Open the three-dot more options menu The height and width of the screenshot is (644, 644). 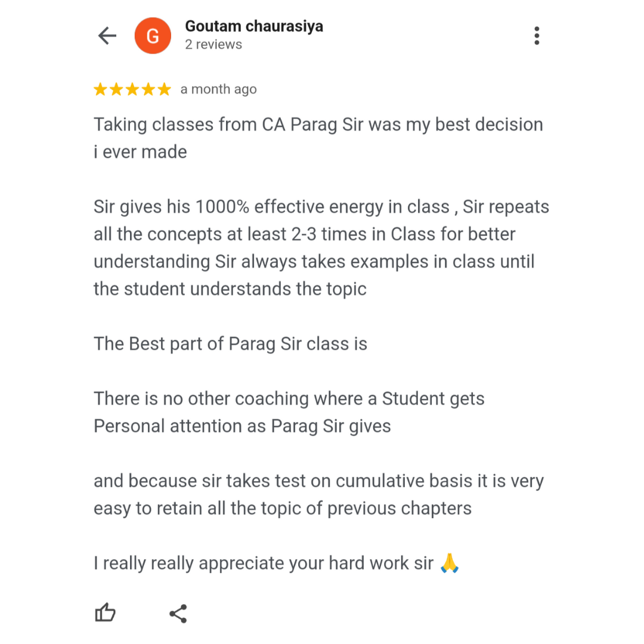(x=537, y=36)
